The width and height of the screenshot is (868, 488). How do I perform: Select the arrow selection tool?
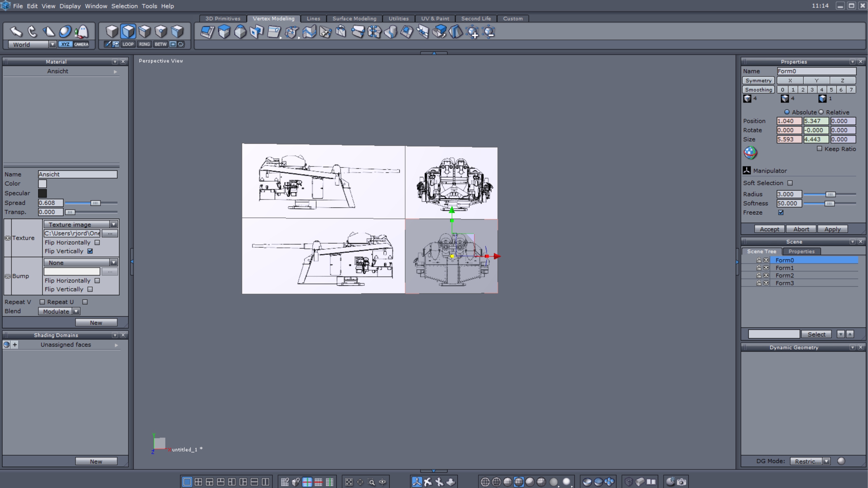16,32
